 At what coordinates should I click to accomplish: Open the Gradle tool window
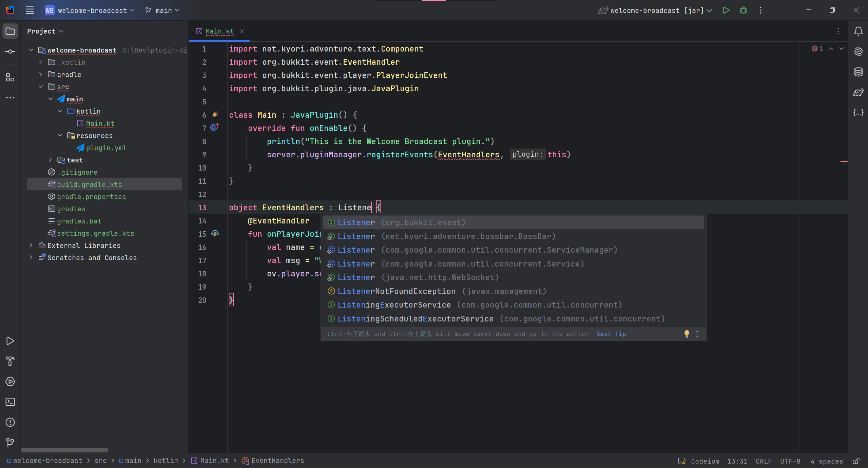[x=858, y=92]
